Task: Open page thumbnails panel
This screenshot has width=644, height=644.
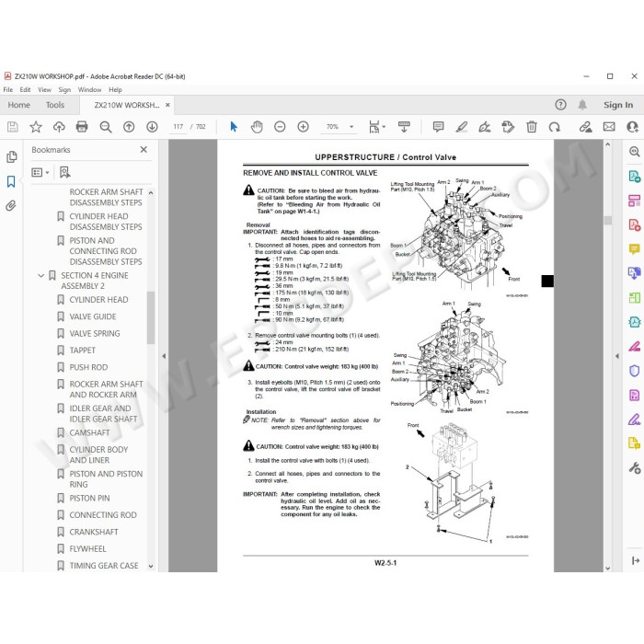Action: click(11, 157)
